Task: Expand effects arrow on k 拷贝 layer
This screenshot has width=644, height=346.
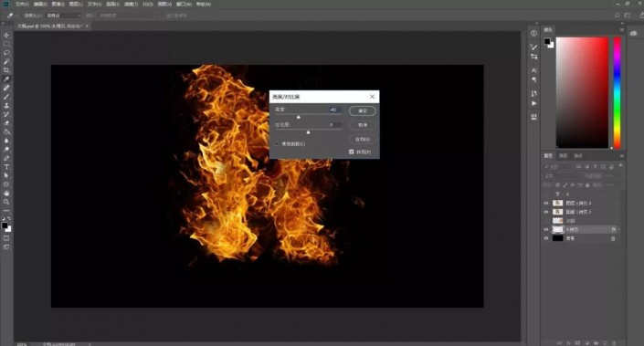Action: 619,229
